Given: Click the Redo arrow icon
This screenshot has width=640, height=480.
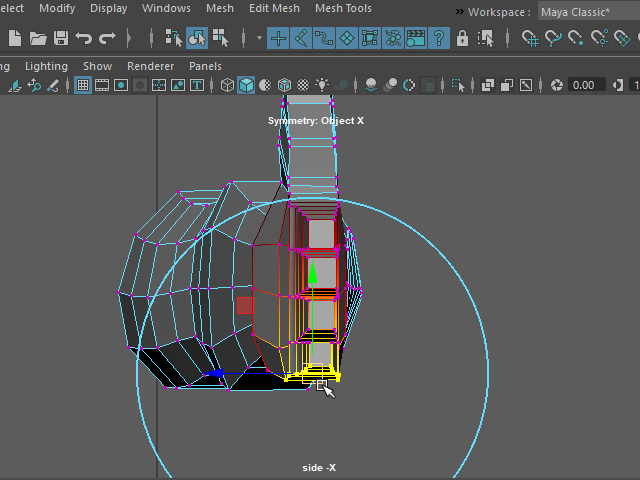Looking at the screenshot, I should [107, 38].
